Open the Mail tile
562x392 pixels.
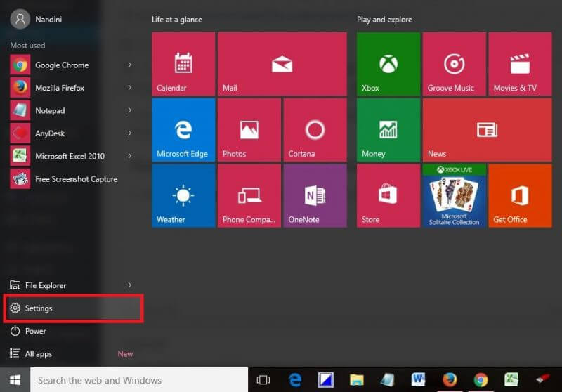pyautogui.click(x=282, y=64)
